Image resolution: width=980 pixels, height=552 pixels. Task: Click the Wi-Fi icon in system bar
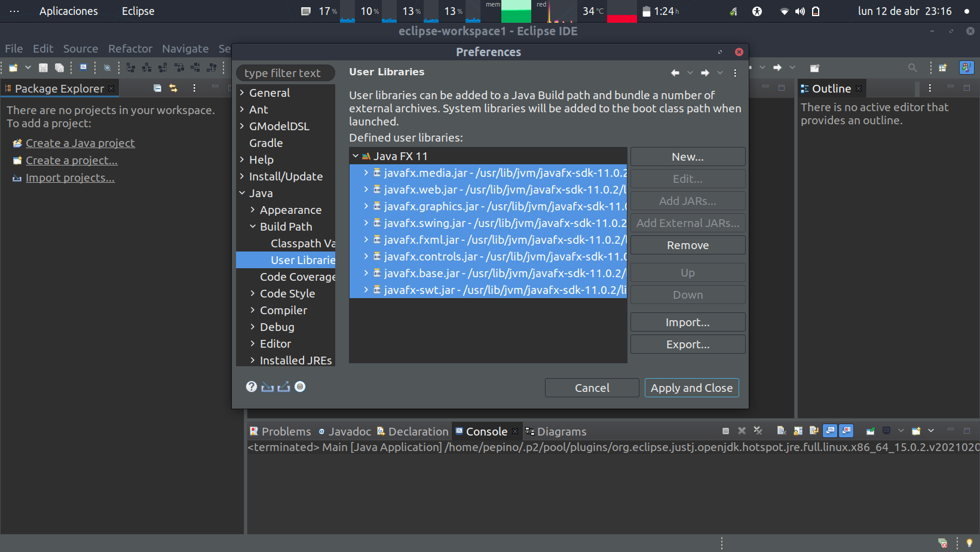(x=785, y=11)
